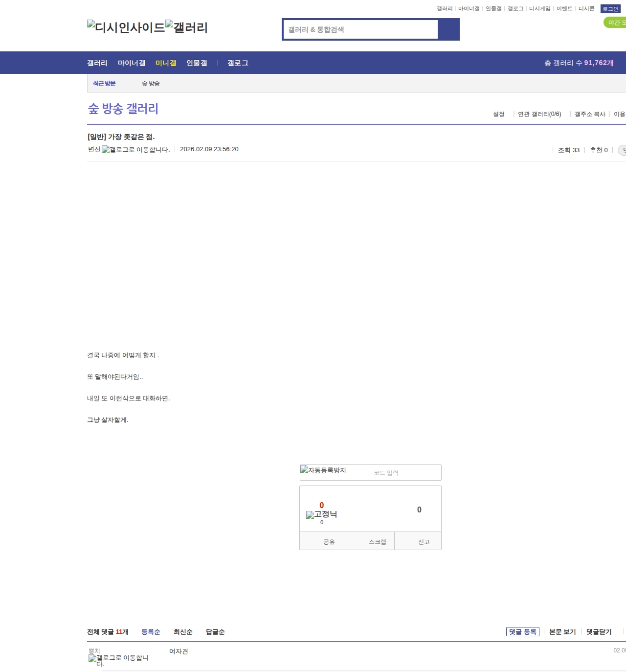
Task: Click the DCInside logo image
Action: click(x=126, y=27)
